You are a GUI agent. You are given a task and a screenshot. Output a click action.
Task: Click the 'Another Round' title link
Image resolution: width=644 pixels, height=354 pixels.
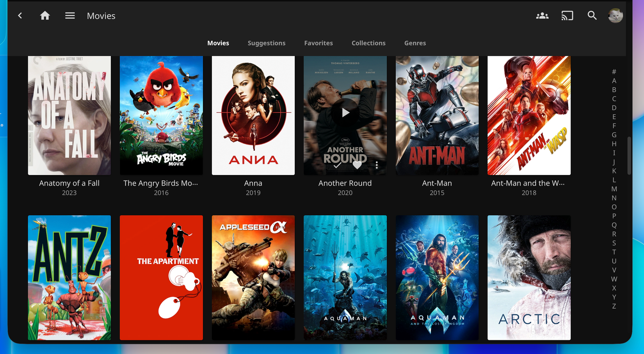(x=345, y=183)
